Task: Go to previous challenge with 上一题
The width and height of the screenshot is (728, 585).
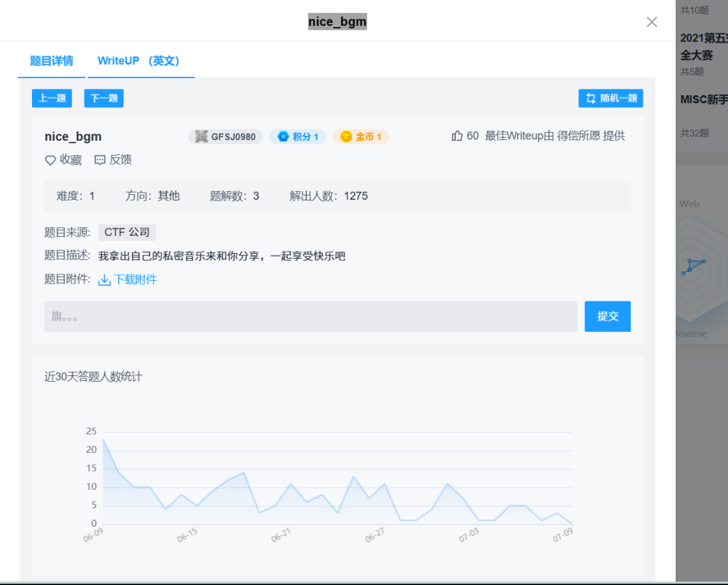Action: click(x=52, y=98)
